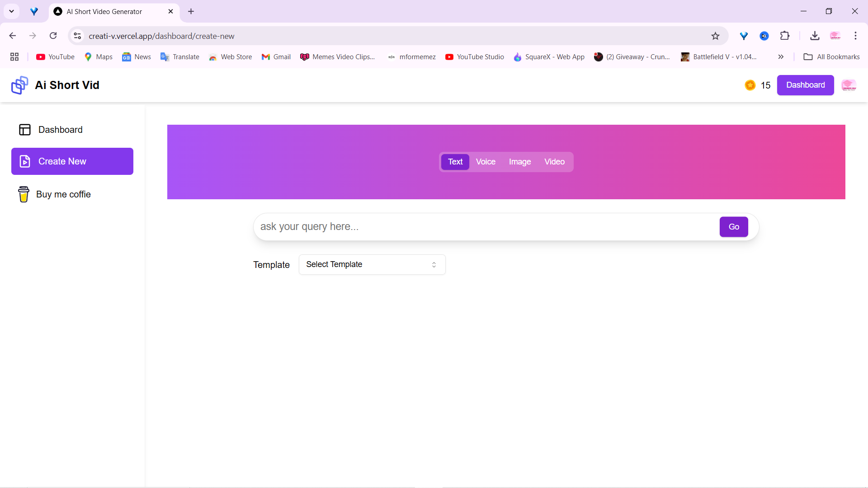
Task: Open Dashboard in the left sidebar
Action: pyautogui.click(x=60, y=130)
